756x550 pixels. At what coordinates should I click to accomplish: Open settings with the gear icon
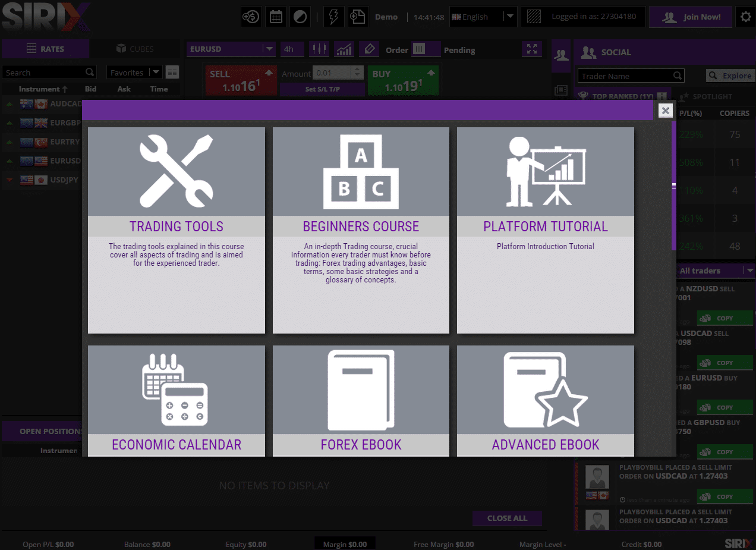(x=745, y=17)
